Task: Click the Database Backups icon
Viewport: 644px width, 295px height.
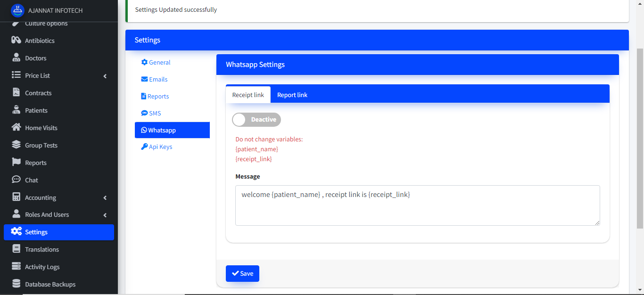Action: [16, 284]
